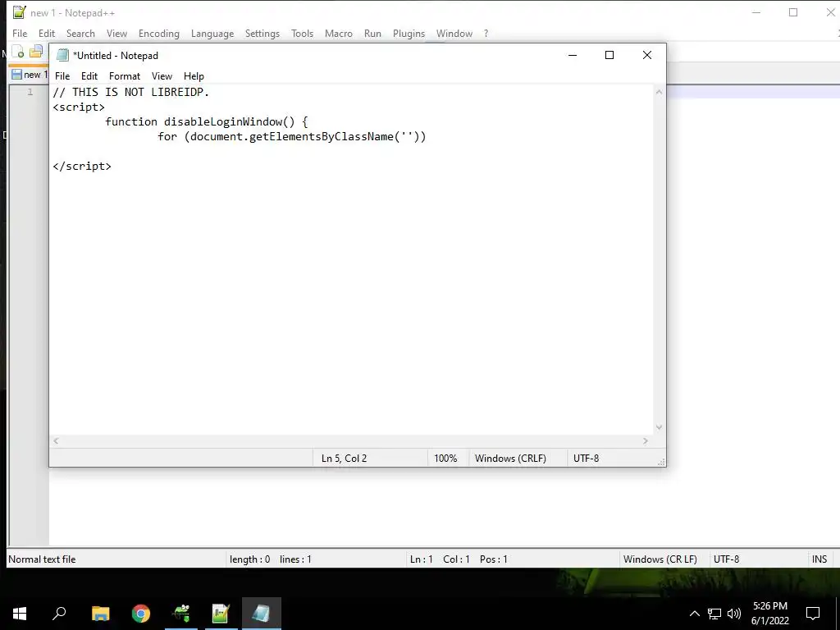
Task: Click the disableLoginWindow function line
Action: pyautogui.click(x=206, y=121)
